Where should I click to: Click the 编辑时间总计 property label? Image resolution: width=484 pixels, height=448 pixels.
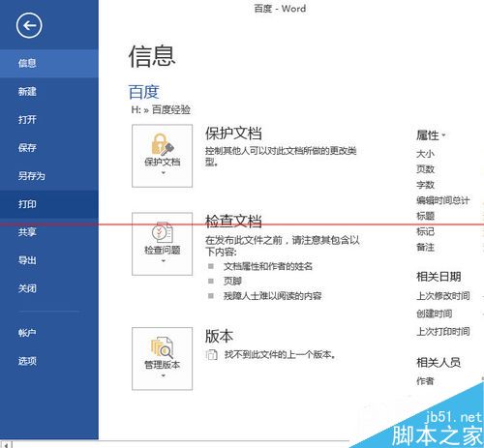[443, 200]
